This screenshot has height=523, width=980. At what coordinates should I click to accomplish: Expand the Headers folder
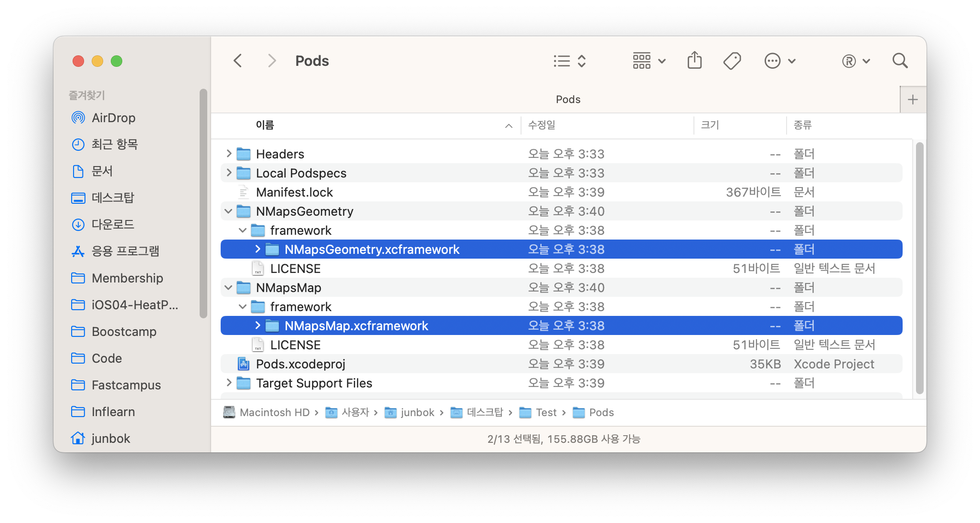[229, 154]
